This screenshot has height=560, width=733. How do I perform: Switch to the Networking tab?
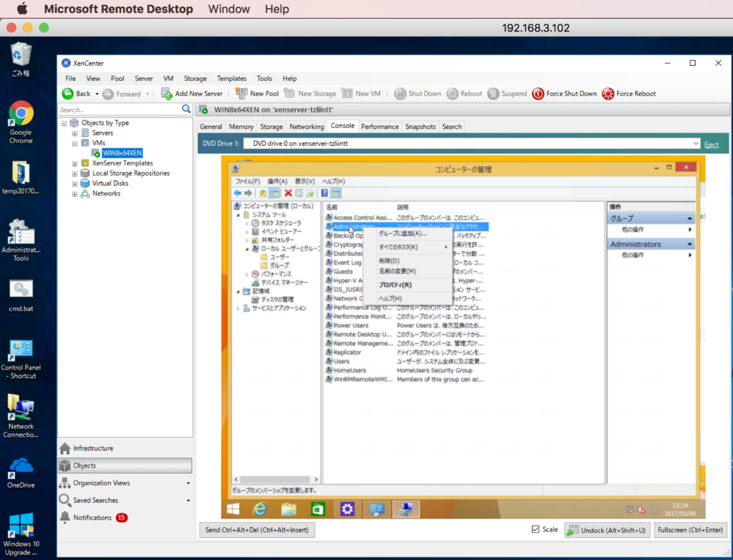pyautogui.click(x=306, y=127)
